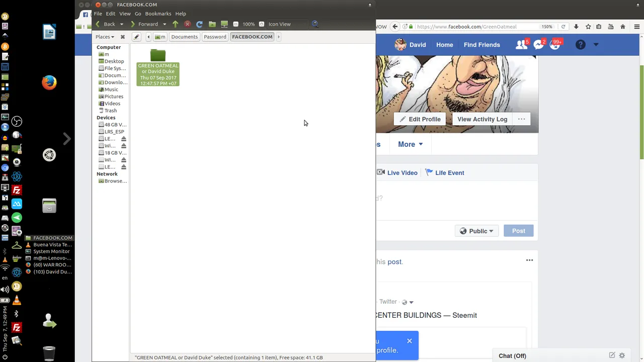
Task: Choose Life Event post option
Action: 445,172
